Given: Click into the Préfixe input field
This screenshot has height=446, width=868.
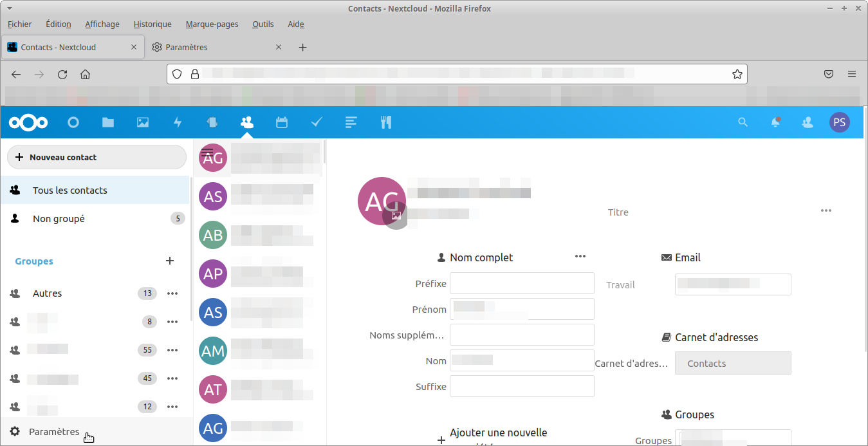Looking at the screenshot, I should pyautogui.click(x=521, y=283).
